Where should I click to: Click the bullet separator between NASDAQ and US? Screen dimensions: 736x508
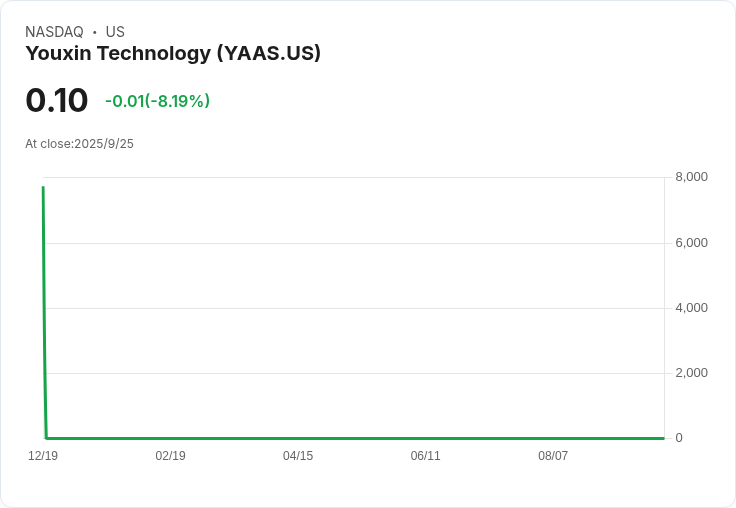(94, 32)
